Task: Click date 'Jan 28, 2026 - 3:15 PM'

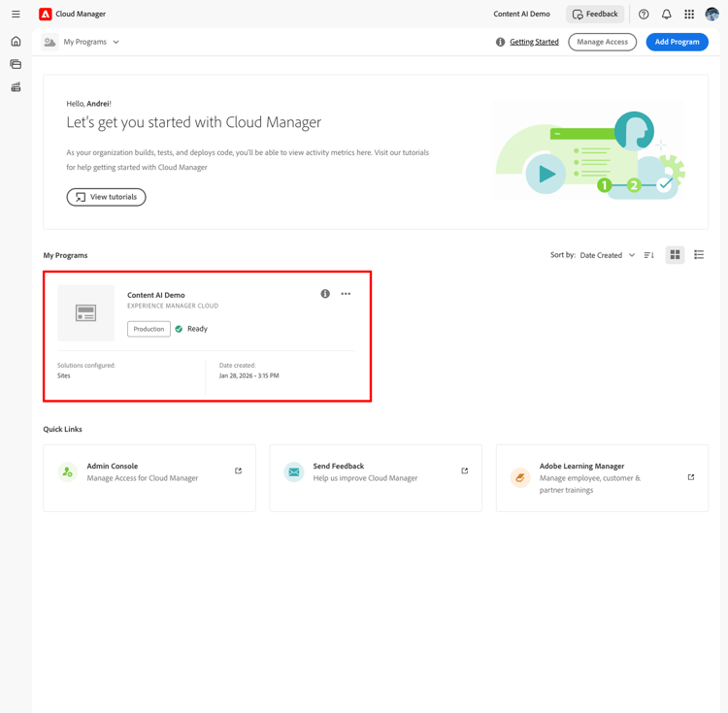Action: coord(248,375)
